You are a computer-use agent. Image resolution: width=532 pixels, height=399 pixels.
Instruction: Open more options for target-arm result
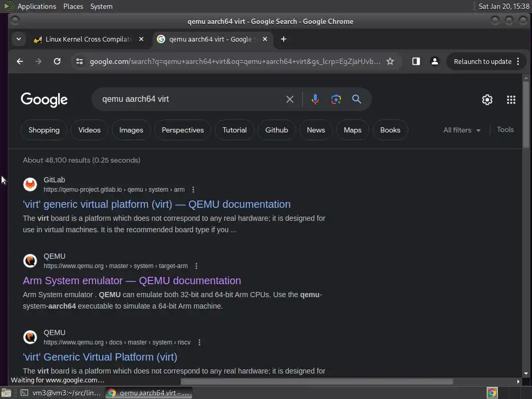click(x=196, y=266)
